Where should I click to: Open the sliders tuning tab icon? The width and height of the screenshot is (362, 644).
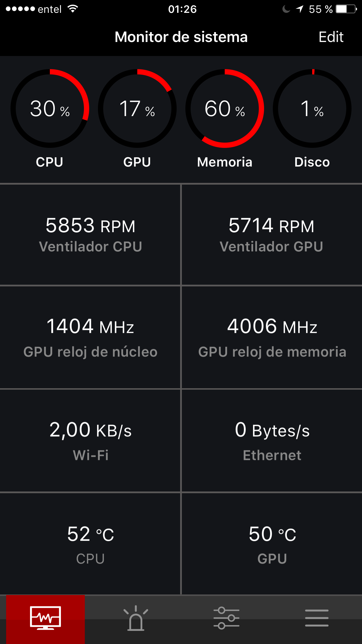pos(226,618)
